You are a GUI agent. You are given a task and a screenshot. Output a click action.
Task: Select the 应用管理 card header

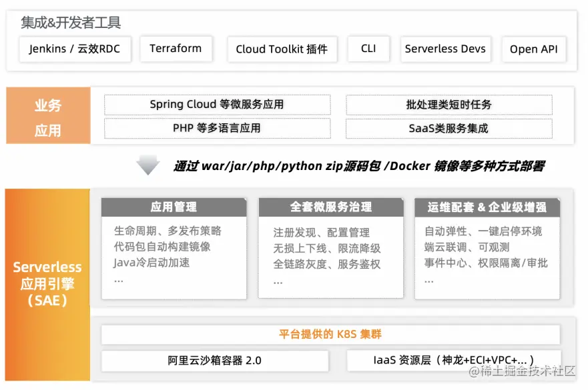pyautogui.click(x=174, y=207)
